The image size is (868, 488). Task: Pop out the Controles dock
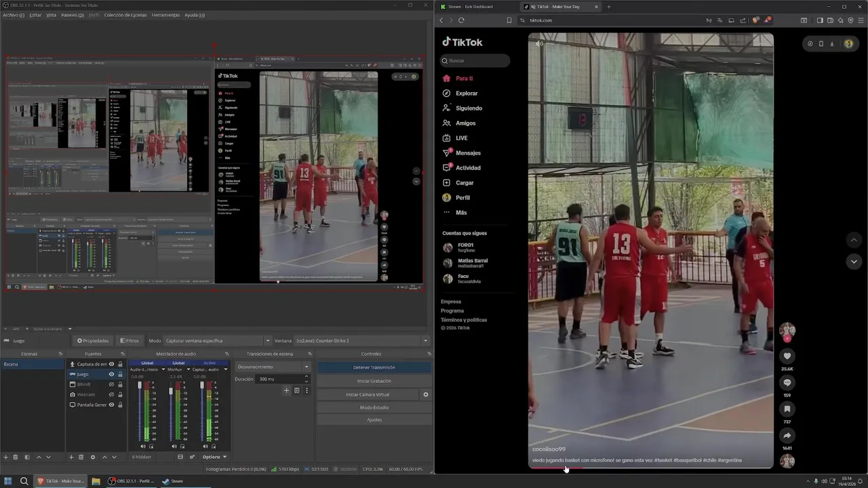(429, 354)
